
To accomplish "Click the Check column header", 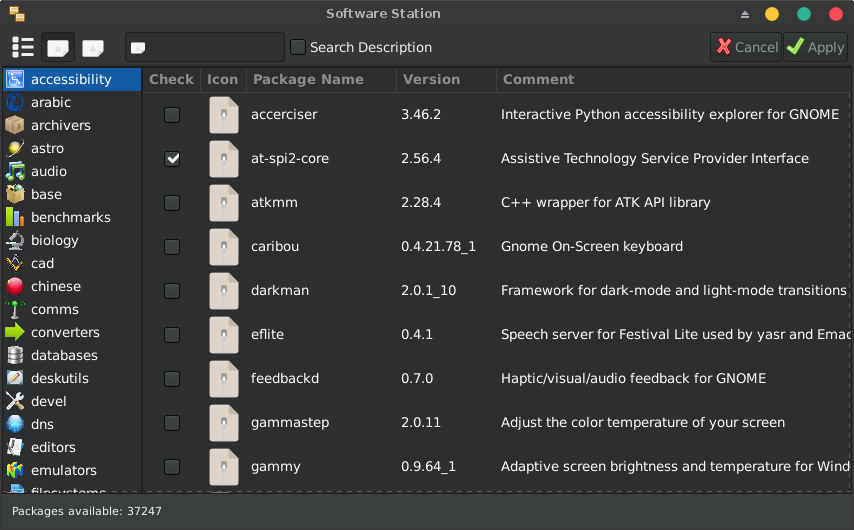I will click(x=171, y=80).
